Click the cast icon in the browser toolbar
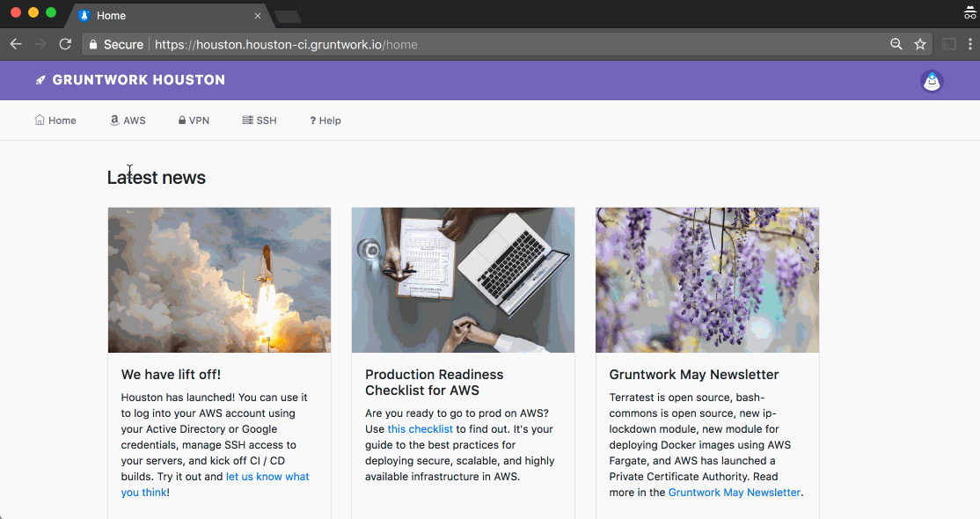 tap(948, 44)
